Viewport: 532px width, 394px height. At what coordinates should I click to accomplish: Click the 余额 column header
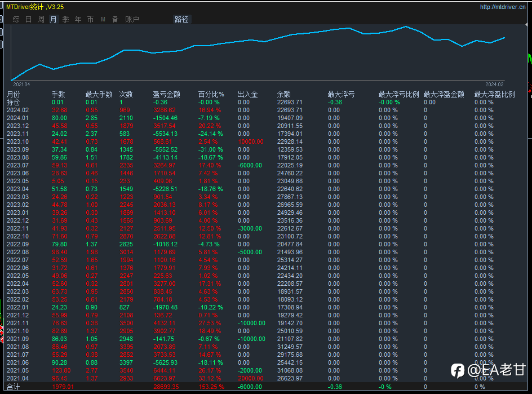point(284,94)
